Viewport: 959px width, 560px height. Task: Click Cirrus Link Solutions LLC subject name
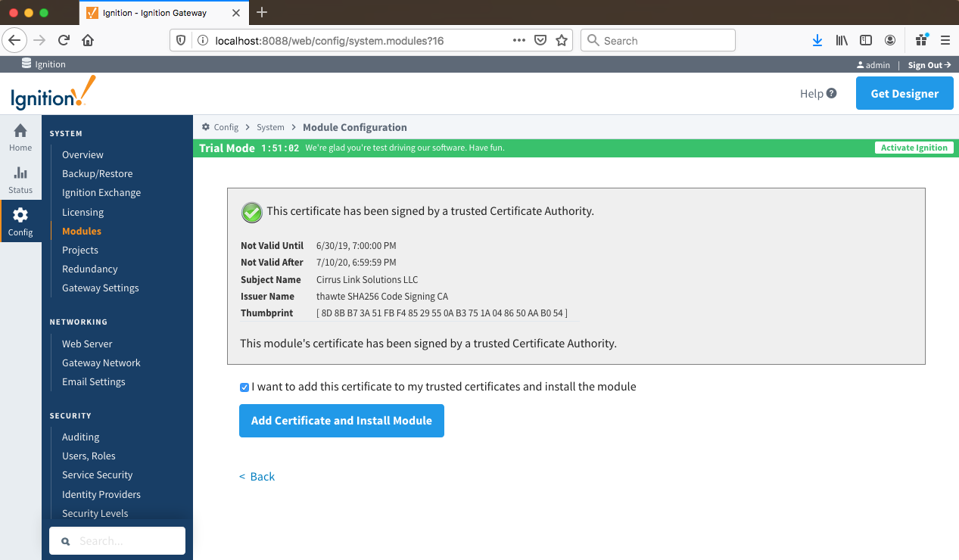[367, 279]
